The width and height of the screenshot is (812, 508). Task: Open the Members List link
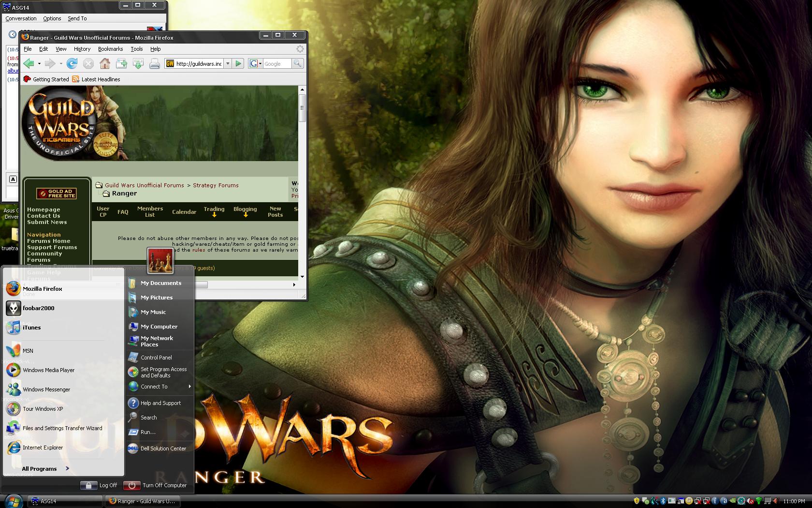(x=150, y=211)
